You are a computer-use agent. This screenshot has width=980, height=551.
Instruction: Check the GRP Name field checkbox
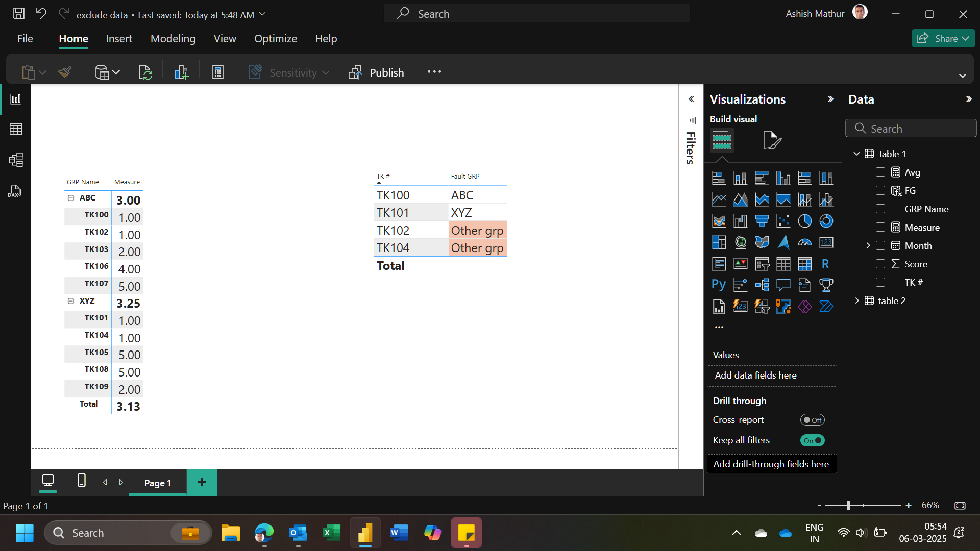tap(880, 209)
